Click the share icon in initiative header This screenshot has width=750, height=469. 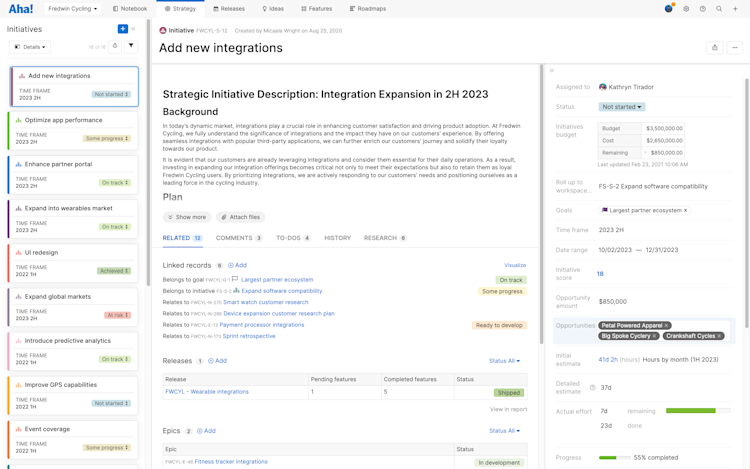(715, 47)
